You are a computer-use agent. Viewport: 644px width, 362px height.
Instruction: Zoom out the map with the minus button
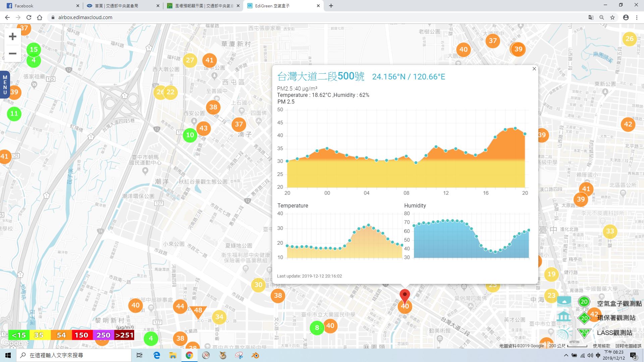(12, 53)
